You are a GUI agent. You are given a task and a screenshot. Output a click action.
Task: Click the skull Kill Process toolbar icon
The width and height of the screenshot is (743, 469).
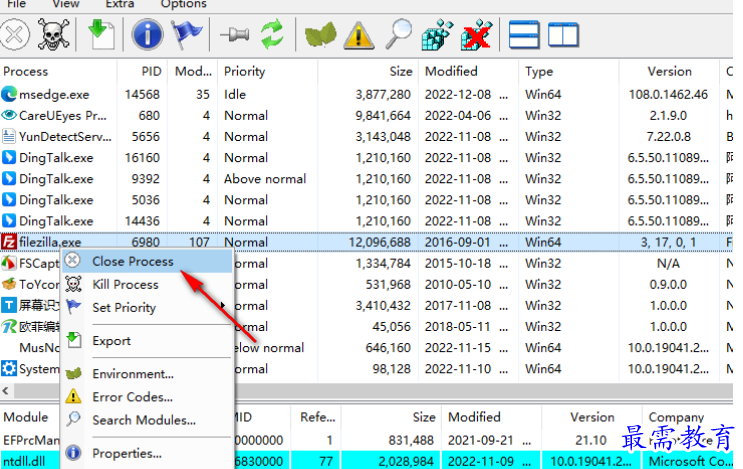(x=53, y=35)
